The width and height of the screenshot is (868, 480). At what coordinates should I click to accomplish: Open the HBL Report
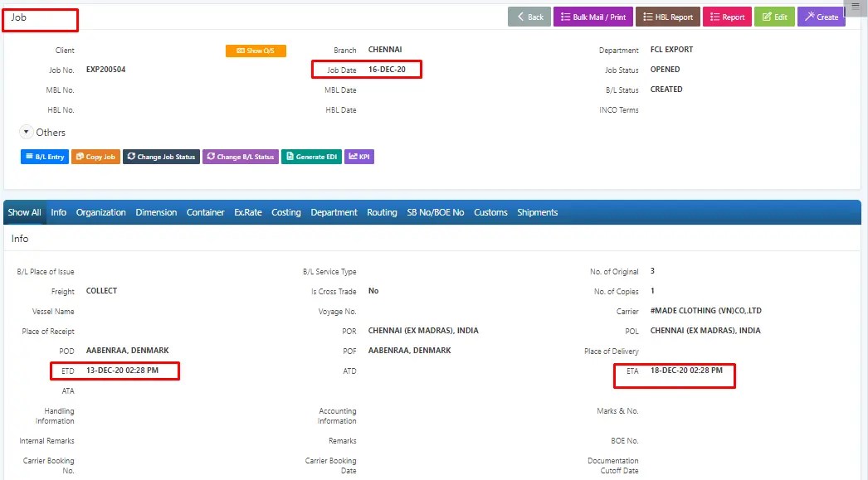click(x=669, y=17)
